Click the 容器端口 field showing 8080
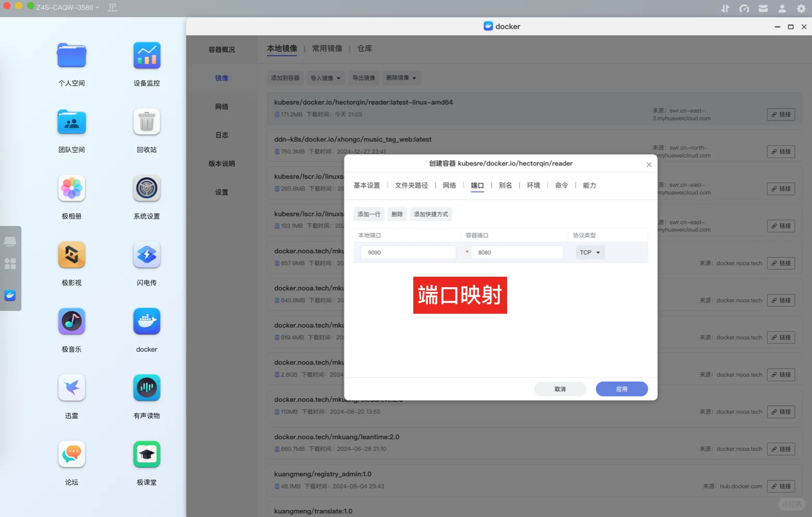The image size is (812, 517). click(517, 252)
